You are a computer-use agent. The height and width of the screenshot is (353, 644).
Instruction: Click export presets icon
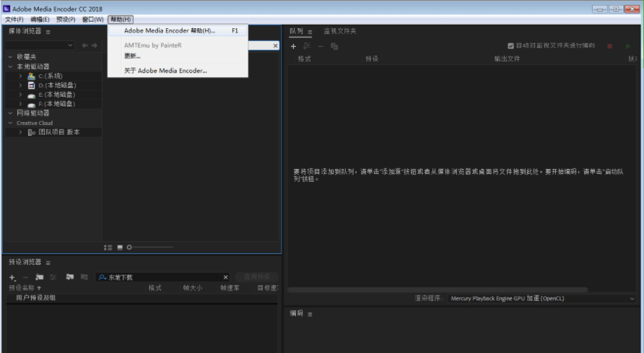click(84, 277)
